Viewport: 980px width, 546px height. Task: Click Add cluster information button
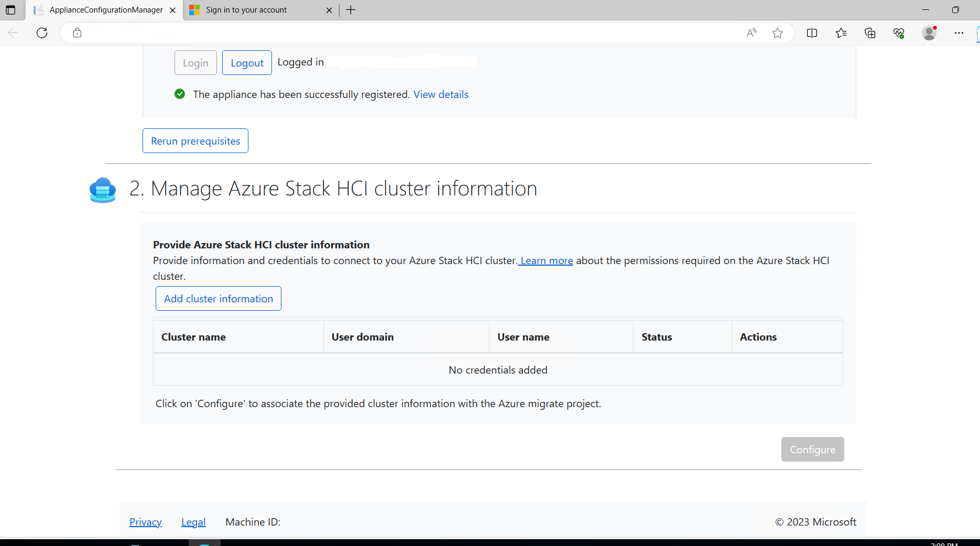219,299
